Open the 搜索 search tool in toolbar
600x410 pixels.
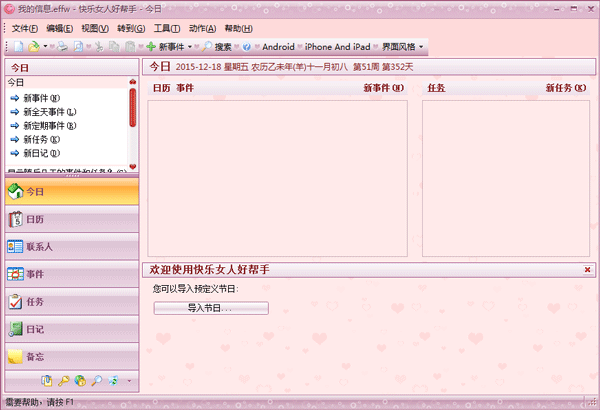(215, 46)
